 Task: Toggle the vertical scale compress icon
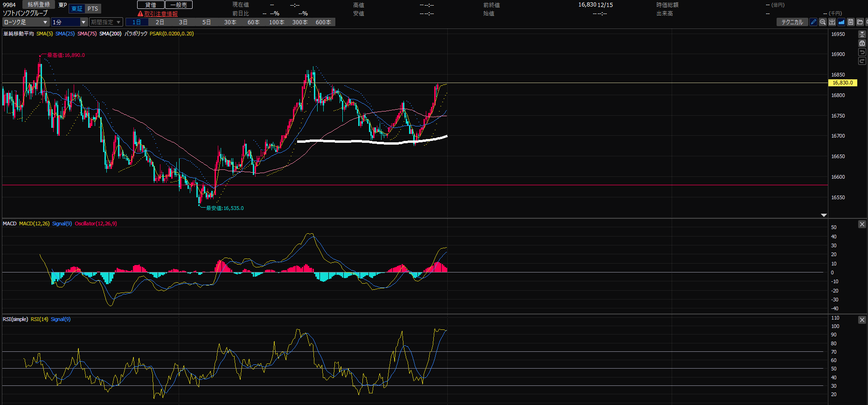coord(862,35)
